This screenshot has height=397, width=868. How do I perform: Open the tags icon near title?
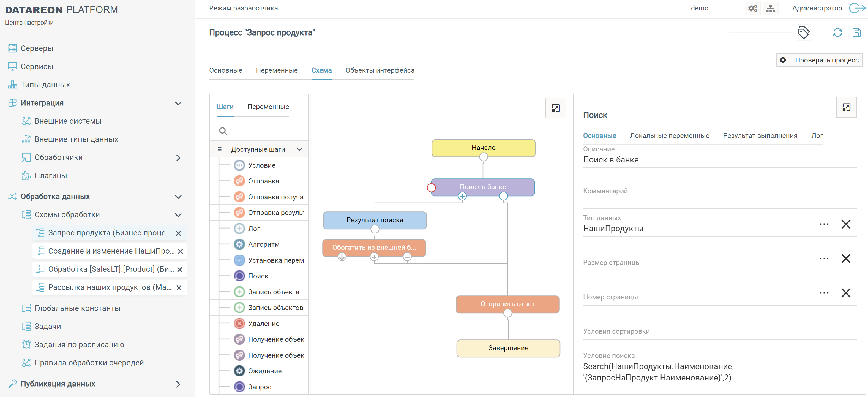pyautogui.click(x=803, y=32)
